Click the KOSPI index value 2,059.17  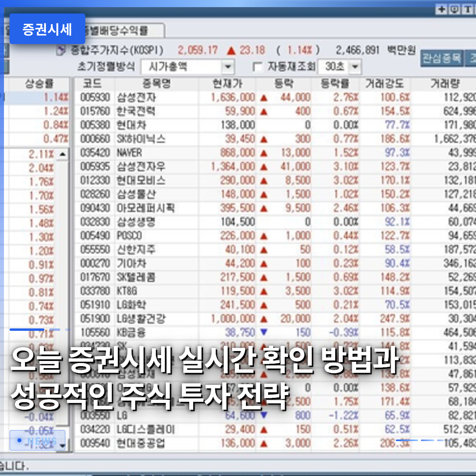(198, 50)
